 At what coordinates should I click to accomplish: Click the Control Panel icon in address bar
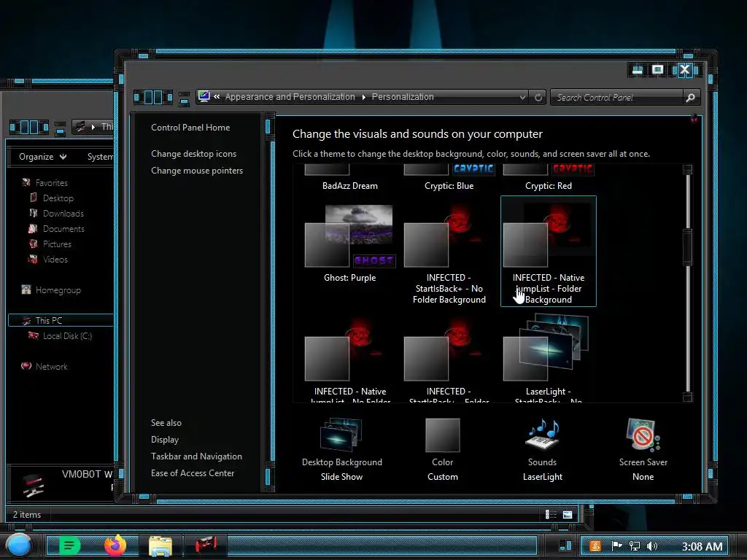click(204, 96)
